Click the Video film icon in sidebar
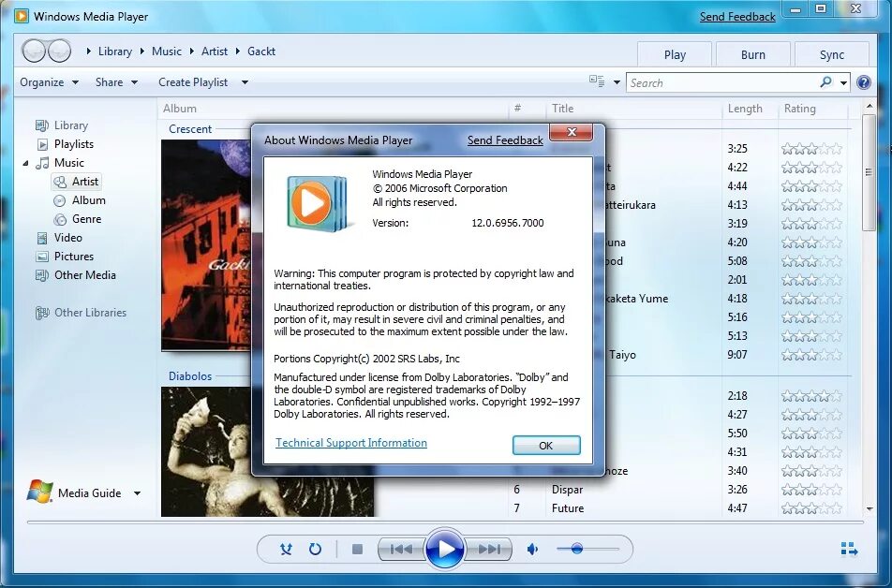Screen dimensions: 892x588 pos(42,238)
